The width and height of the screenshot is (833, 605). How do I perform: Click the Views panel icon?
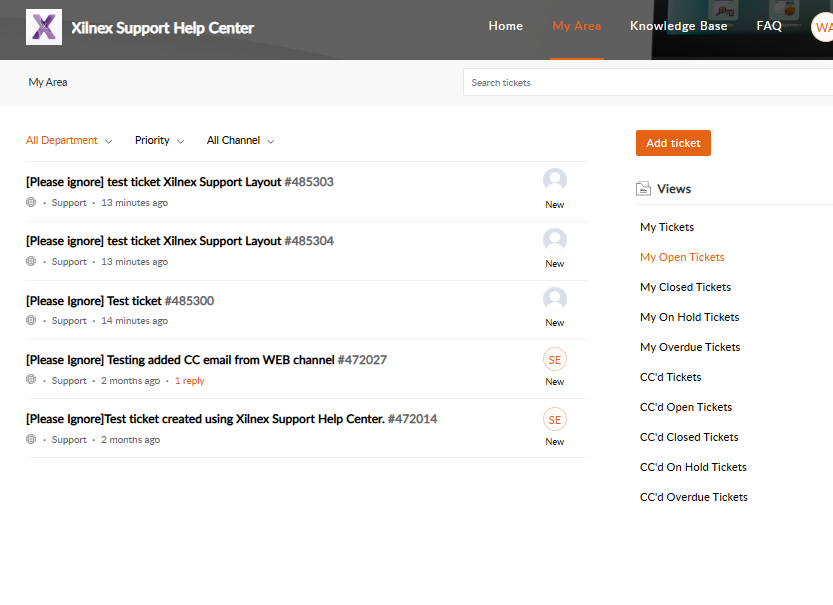pos(644,189)
